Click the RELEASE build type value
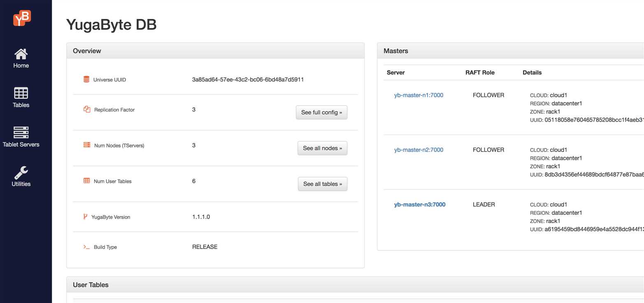This screenshot has height=303, width=644. coord(205,247)
